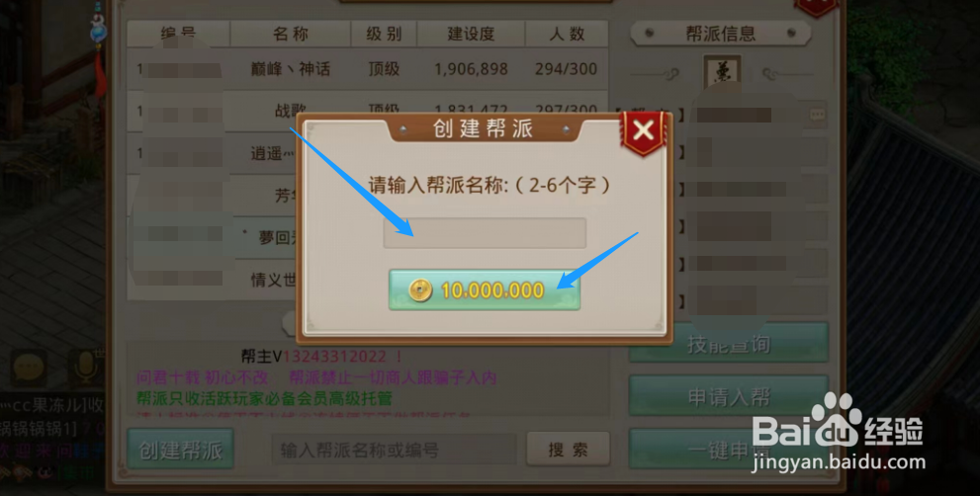Sort by the 人数 column header
The image size is (980, 496).
pos(567,34)
